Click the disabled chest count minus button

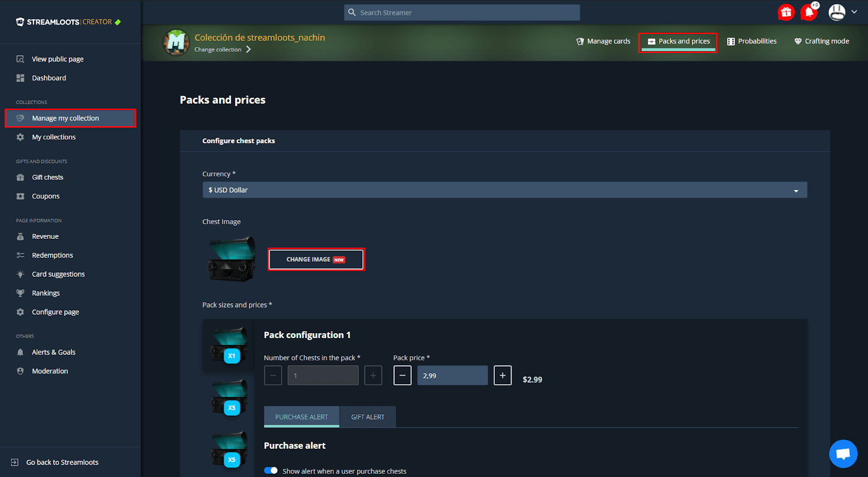(273, 376)
